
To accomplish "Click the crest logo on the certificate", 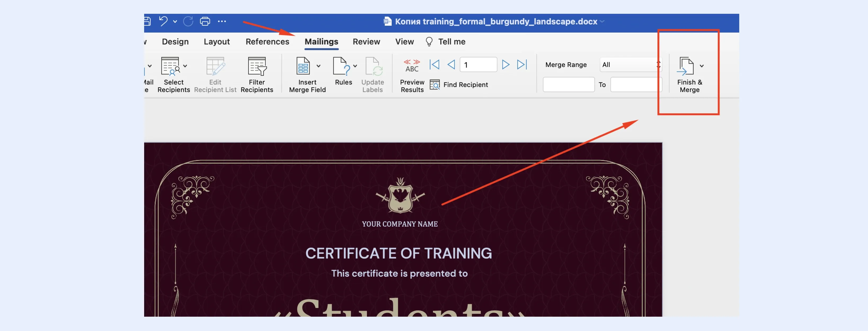I will click(400, 196).
